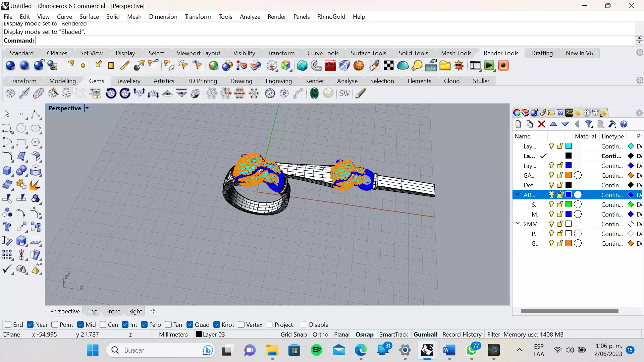Change orange color swatch of GA... layer
The width and height of the screenshot is (644, 362).
pos(569,175)
